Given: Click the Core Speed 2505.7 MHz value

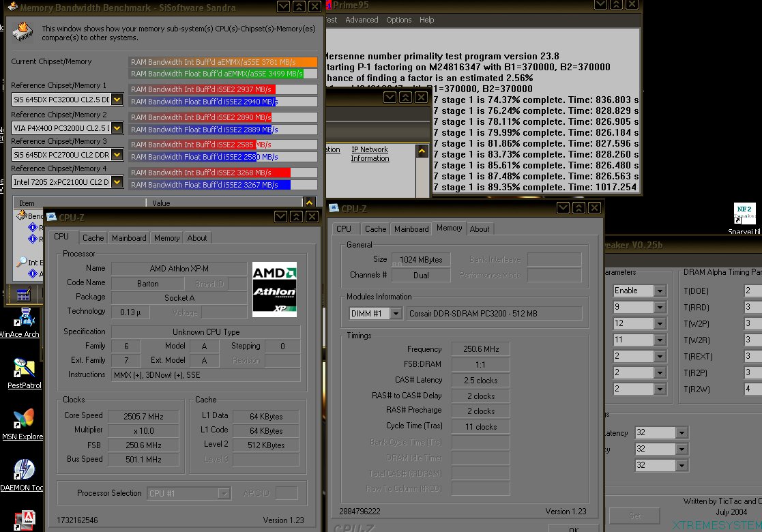Looking at the screenshot, I should click(143, 416).
